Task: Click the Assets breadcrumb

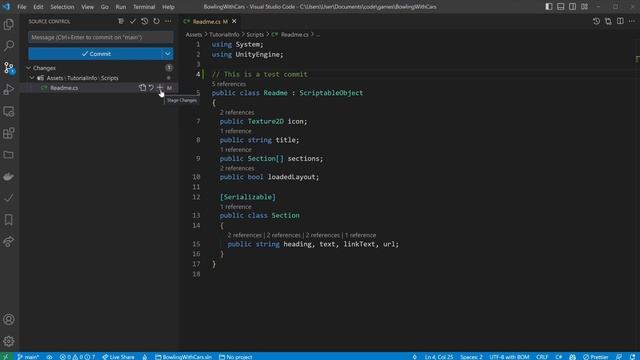Action: click(194, 35)
